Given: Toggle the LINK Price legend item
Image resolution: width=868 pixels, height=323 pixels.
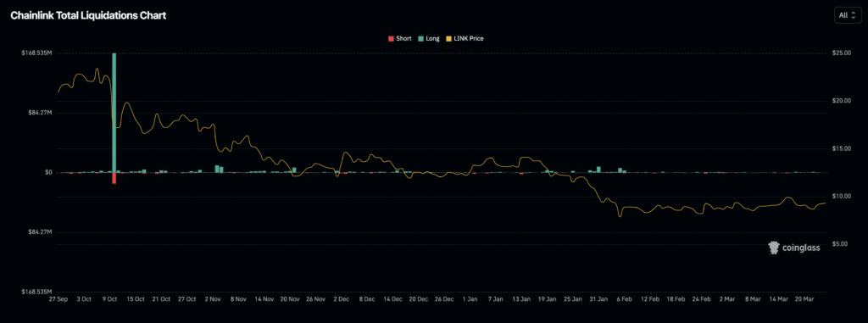Looking at the screenshot, I should pos(465,39).
